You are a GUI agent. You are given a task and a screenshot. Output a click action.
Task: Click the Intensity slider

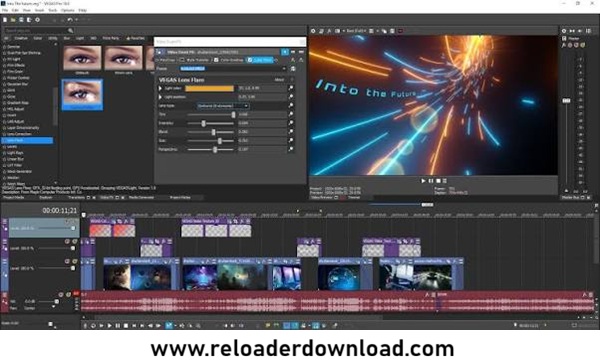(x=210, y=123)
